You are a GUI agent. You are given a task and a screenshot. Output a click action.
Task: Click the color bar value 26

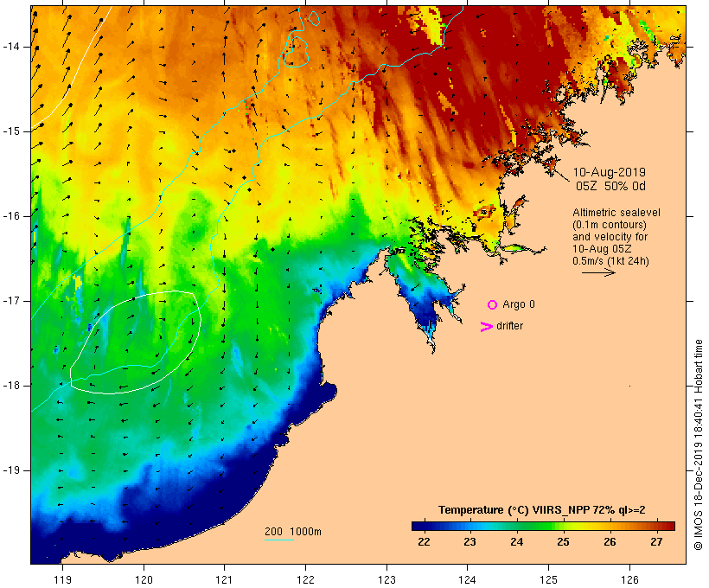(610, 541)
